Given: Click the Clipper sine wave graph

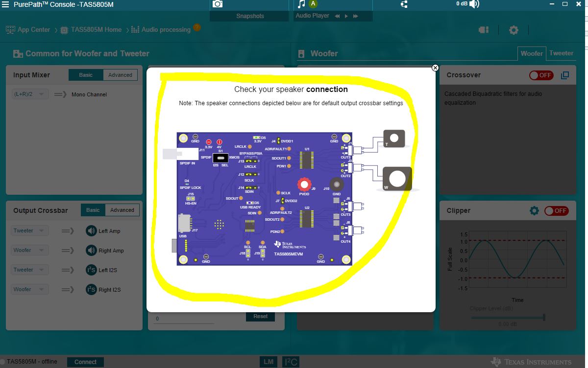Looking at the screenshot, I should pyautogui.click(x=517, y=260).
